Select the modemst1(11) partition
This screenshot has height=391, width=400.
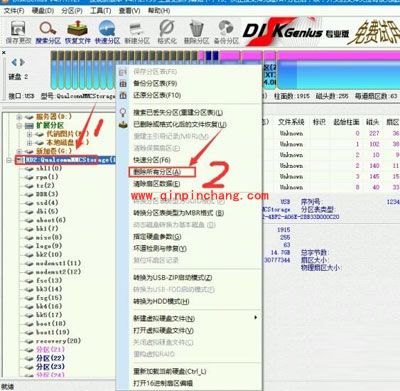[58, 263]
